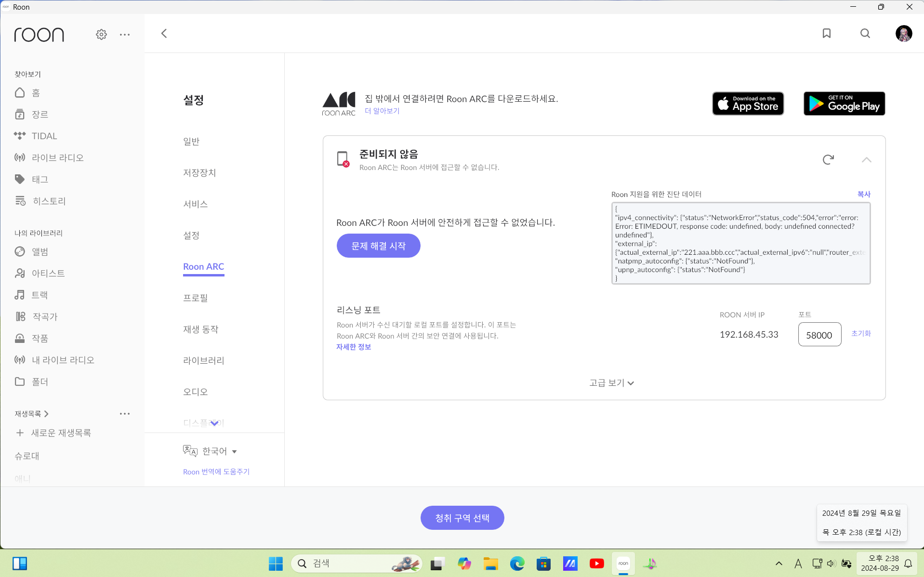Open Microsoft Edge from taskbar
The height and width of the screenshot is (577, 924).
click(517, 564)
